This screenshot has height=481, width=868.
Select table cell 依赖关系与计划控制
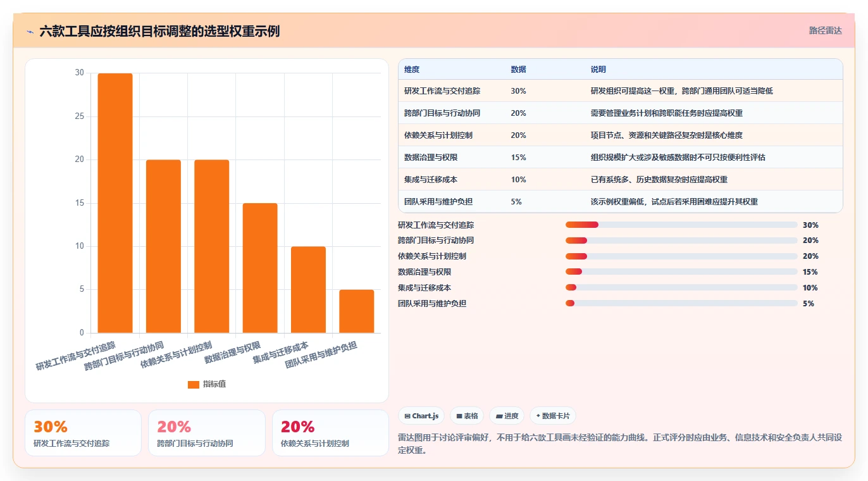click(438, 135)
